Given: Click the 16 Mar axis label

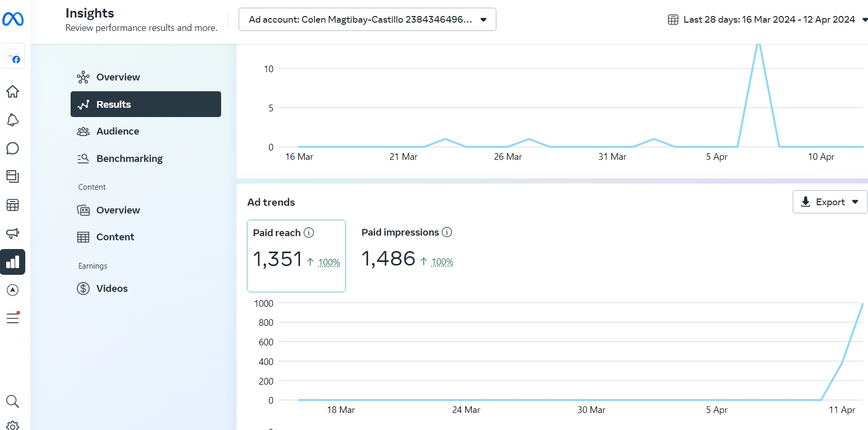Looking at the screenshot, I should [x=299, y=157].
